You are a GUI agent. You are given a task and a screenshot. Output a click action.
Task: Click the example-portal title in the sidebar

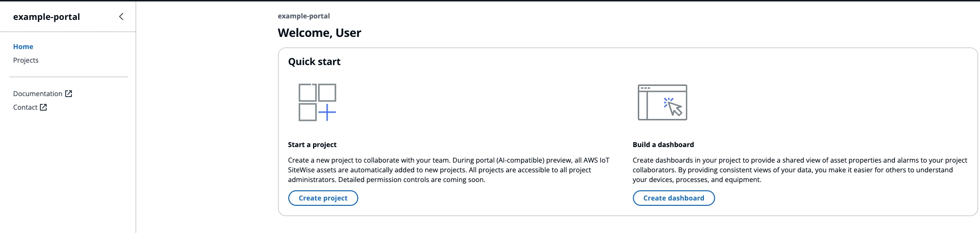(x=47, y=17)
